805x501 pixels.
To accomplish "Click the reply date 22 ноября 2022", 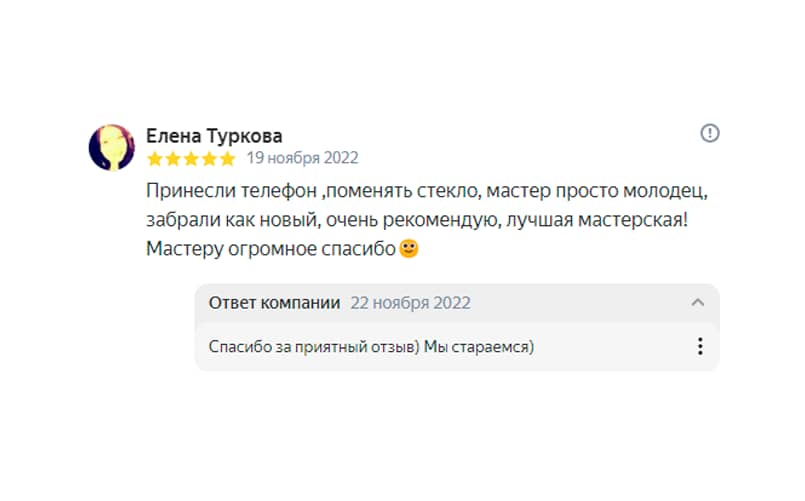I will coord(410,303).
